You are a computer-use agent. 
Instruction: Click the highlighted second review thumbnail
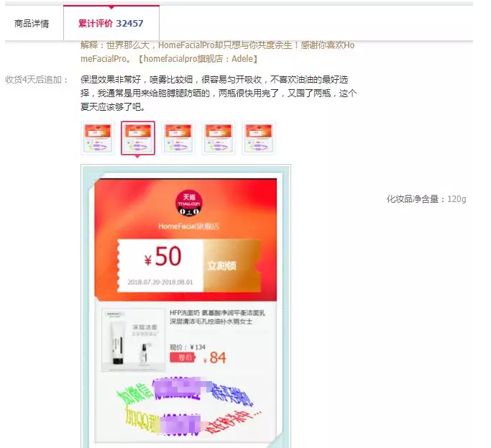138,138
